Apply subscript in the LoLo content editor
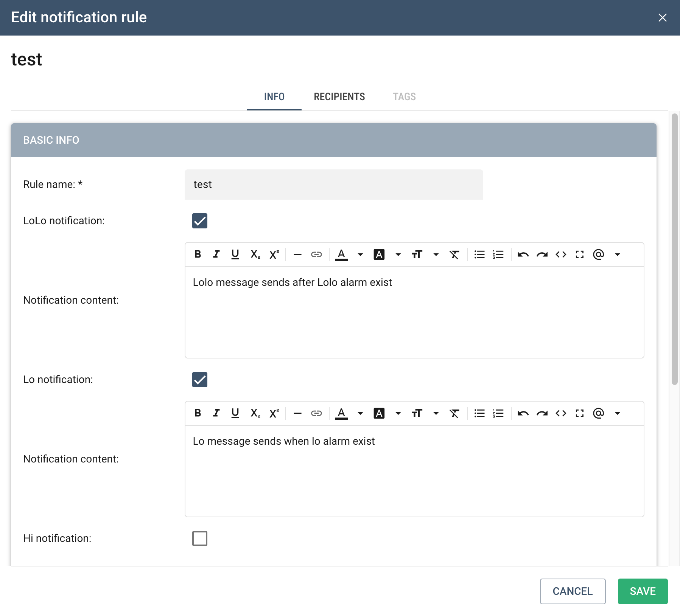680x616 pixels. click(255, 254)
